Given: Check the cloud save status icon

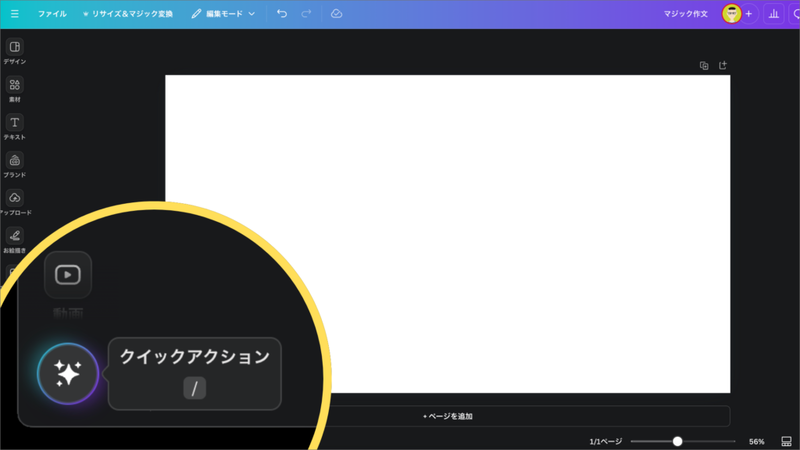Looking at the screenshot, I should [x=336, y=14].
